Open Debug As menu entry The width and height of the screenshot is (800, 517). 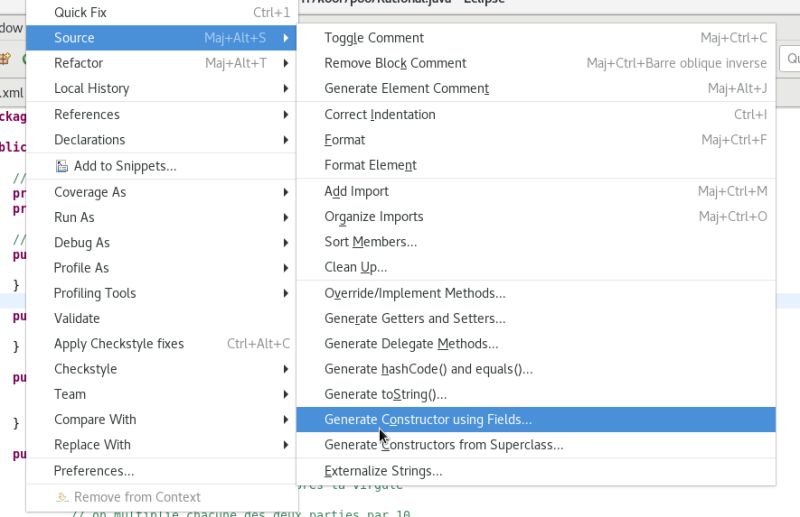pyautogui.click(x=161, y=243)
